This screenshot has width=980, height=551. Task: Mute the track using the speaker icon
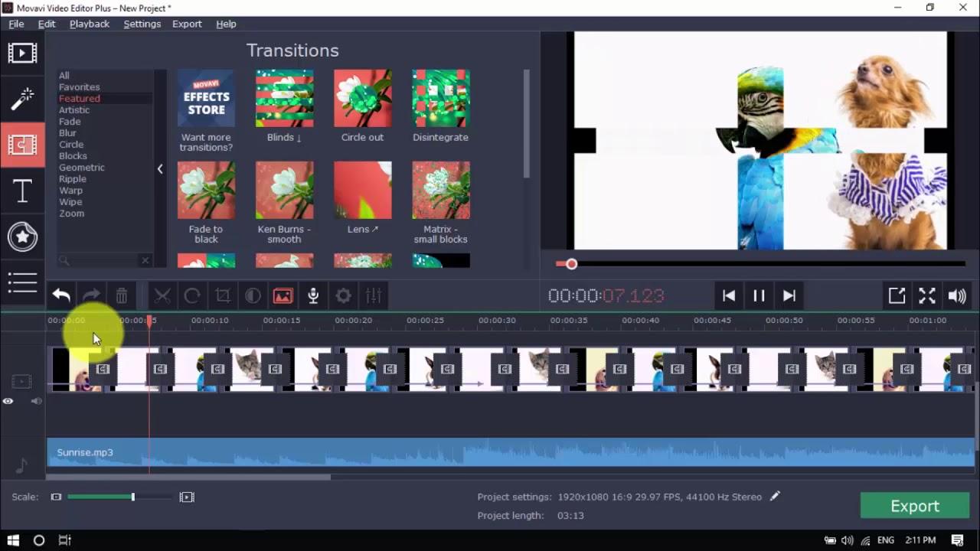click(x=35, y=401)
